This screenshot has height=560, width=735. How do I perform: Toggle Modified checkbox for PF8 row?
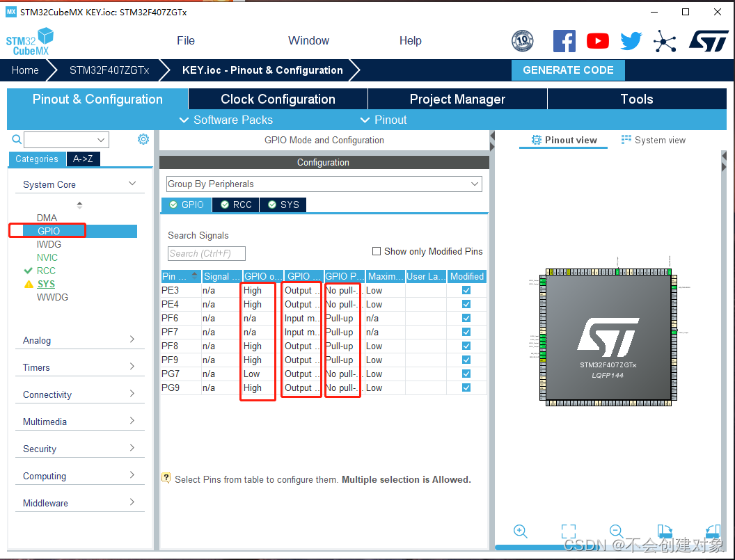click(466, 346)
